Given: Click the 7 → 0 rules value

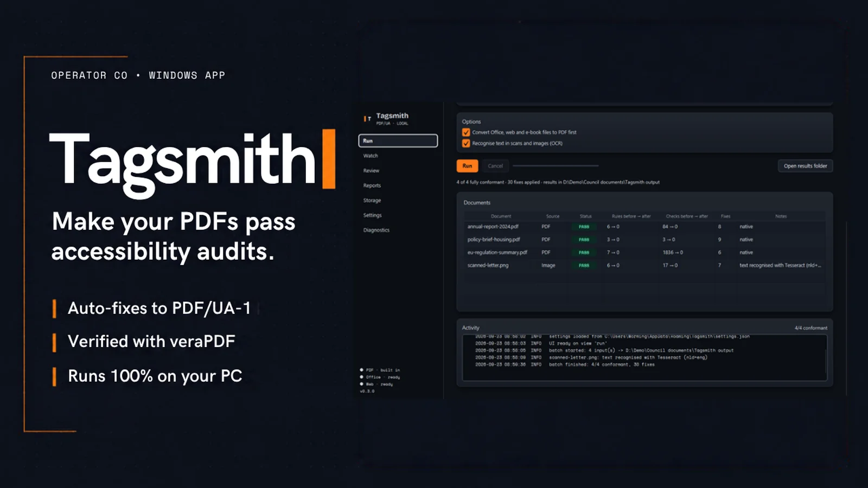Looking at the screenshot, I should [613, 253].
